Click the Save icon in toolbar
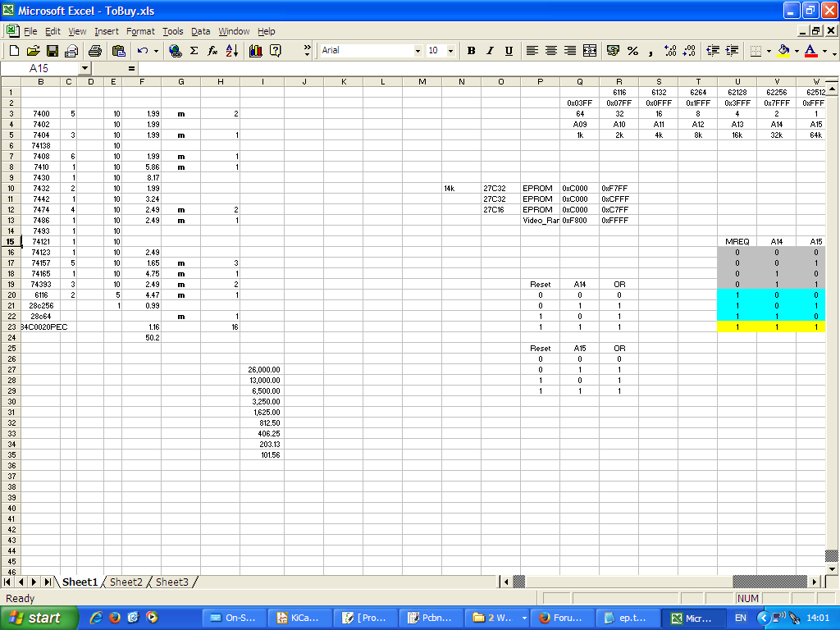 pos(52,51)
